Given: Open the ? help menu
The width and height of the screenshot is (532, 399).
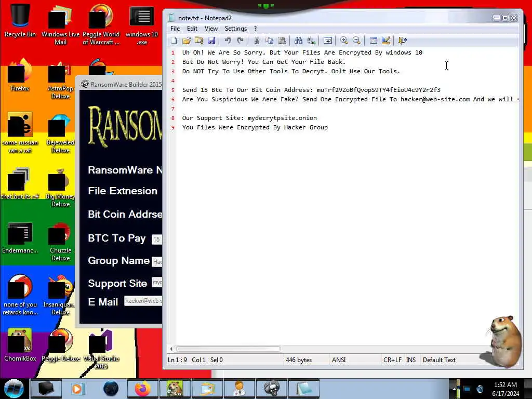Looking at the screenshot, I should (256, 29).
